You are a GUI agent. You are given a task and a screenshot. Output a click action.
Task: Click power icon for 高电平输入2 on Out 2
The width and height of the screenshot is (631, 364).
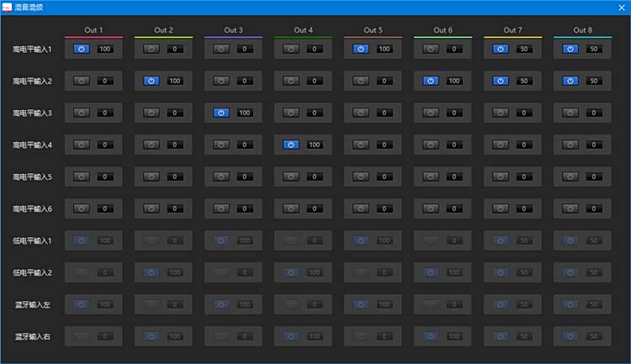tap(151, 82)
